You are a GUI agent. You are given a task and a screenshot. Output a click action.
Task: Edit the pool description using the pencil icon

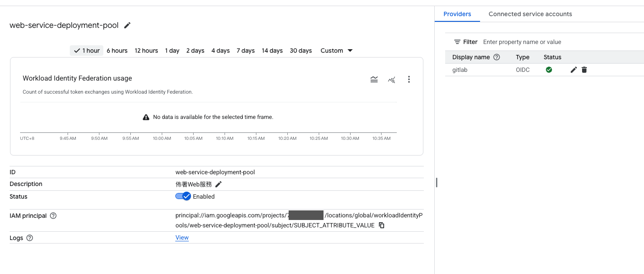pos(218,184)
